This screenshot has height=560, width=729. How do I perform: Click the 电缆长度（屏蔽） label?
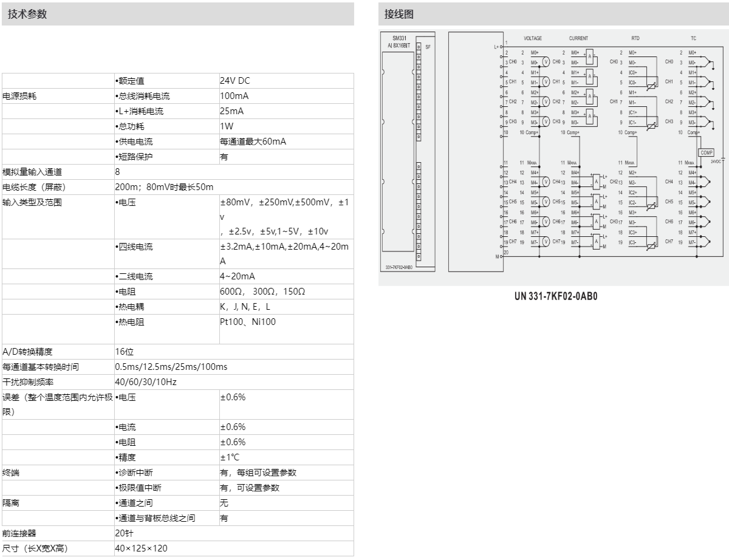(x=38, y=187)
